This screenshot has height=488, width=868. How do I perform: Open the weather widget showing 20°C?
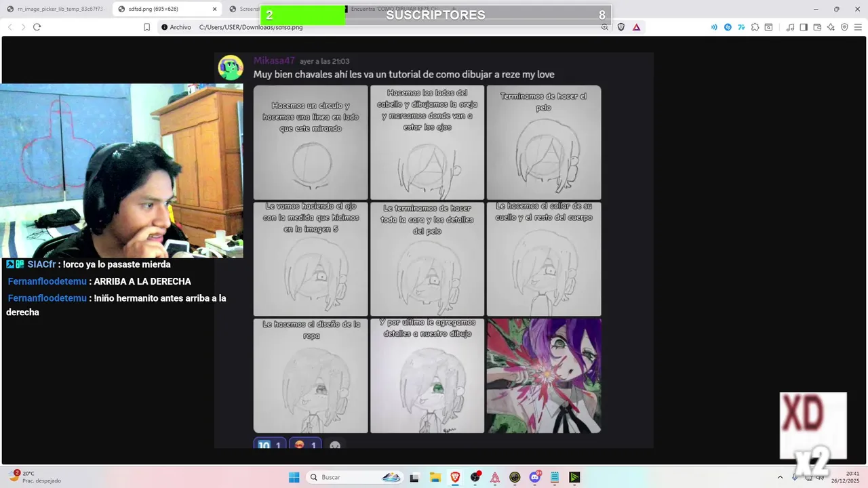pyautogui.click(x=35, y=477)
